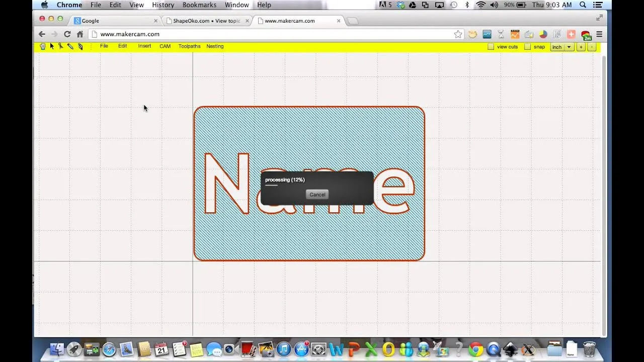Select the pan (hand) tool

(42, 46)
